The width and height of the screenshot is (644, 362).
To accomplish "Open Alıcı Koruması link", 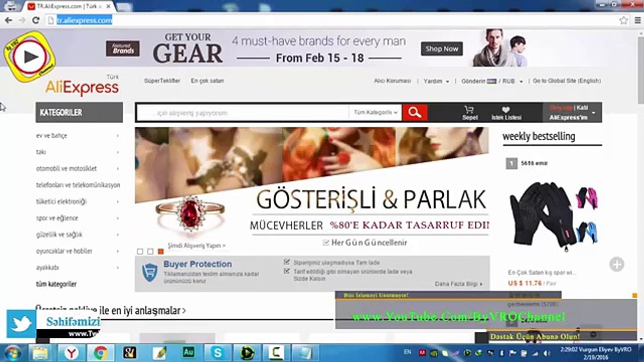I will click(392, 81).
